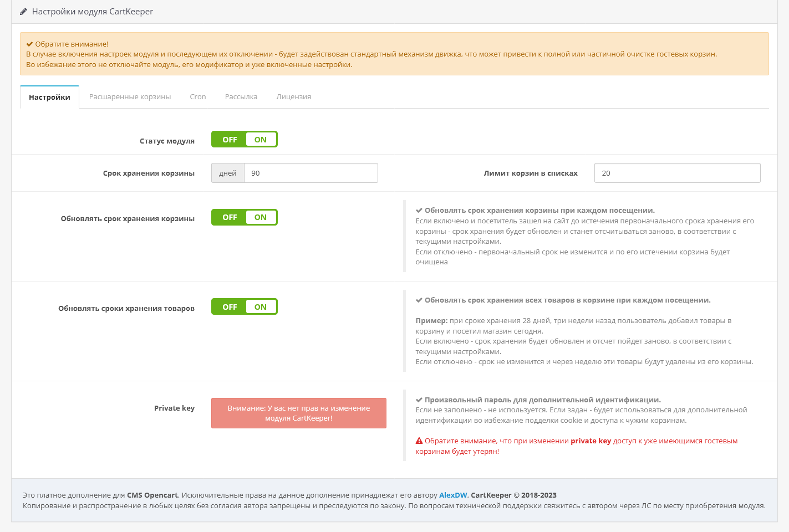Click the Лимит корзин в списках field
Viewport: 789px width, 532px height.
click(x=677, y=173)
